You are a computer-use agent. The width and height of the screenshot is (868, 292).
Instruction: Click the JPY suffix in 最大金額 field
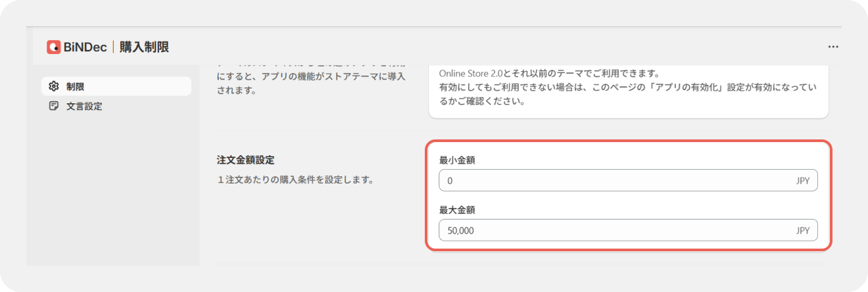[x=802, y=230]
